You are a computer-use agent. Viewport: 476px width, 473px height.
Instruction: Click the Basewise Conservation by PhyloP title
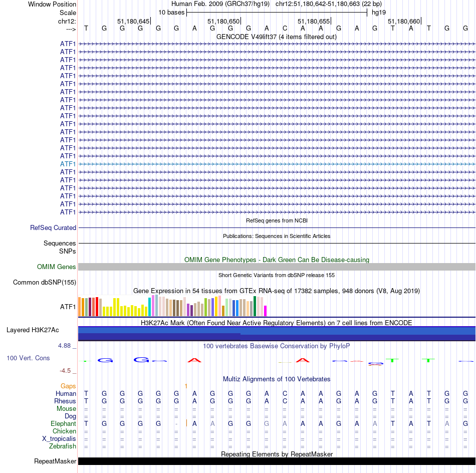[277, 346]
